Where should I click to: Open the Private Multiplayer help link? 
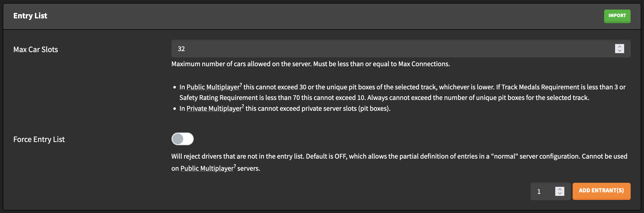click(214, 109)
